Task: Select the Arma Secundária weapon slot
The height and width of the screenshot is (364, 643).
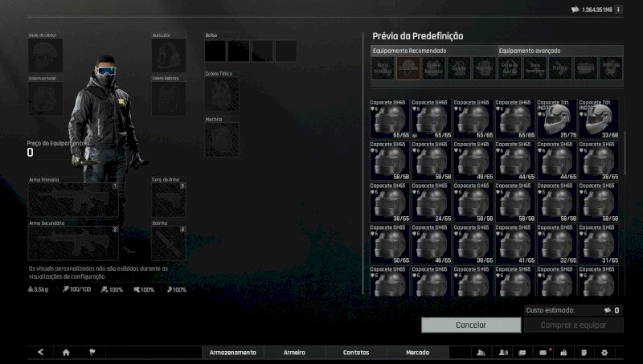Action: point(73,243)
